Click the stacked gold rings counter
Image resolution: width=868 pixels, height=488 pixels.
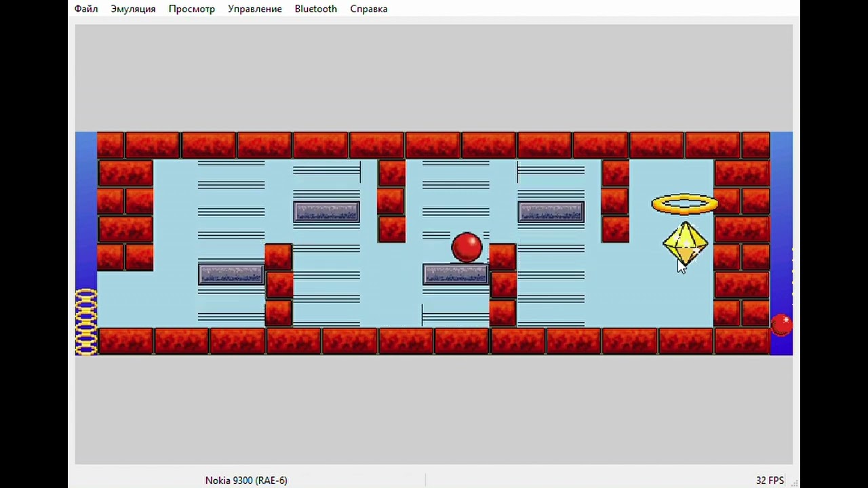click(86, 322)
